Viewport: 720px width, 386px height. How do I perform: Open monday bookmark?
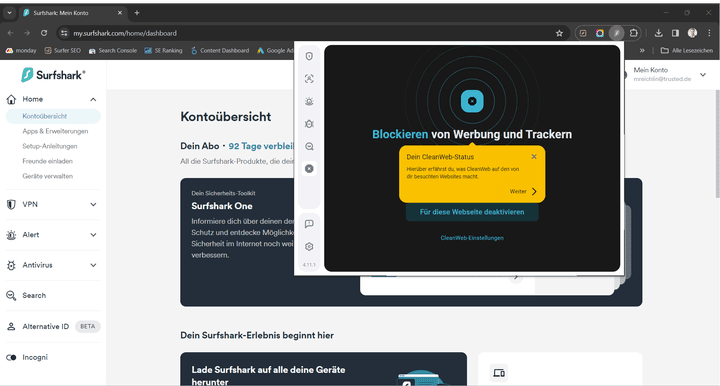[21, 50]
